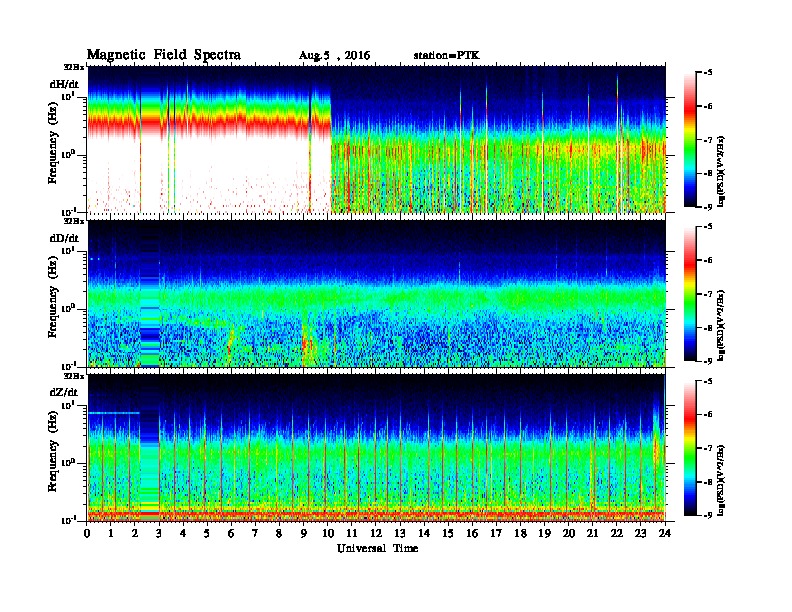Click hour tick label "5" on time axis
The width and height of the screenshot is (792, 612).
pos(207,534)
